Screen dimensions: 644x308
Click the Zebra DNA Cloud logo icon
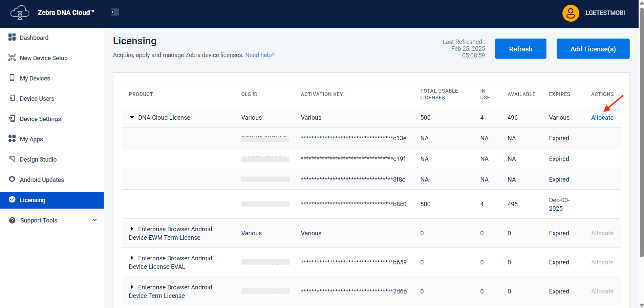[x=20, y=13]
